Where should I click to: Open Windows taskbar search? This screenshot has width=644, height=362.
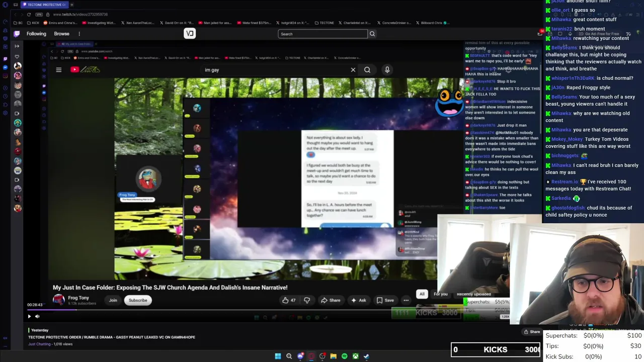pos(289,356)
